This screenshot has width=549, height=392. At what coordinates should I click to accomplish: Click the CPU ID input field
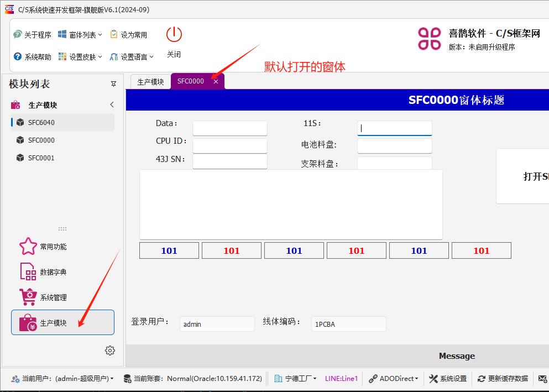[229, 145]
